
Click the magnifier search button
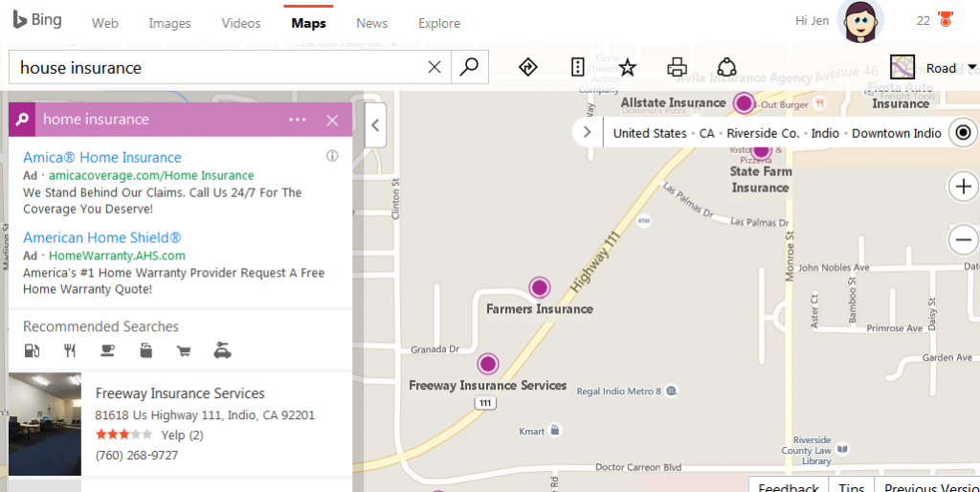tap(469, 67)
